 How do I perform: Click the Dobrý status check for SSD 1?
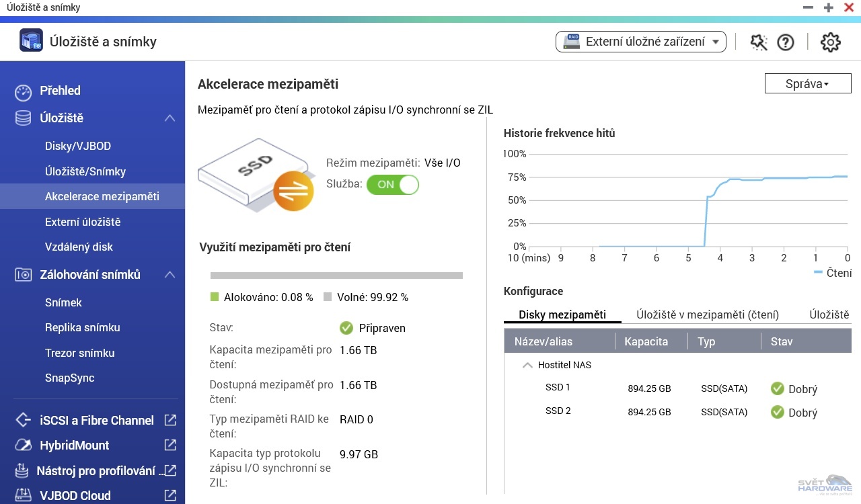[779, 388]
